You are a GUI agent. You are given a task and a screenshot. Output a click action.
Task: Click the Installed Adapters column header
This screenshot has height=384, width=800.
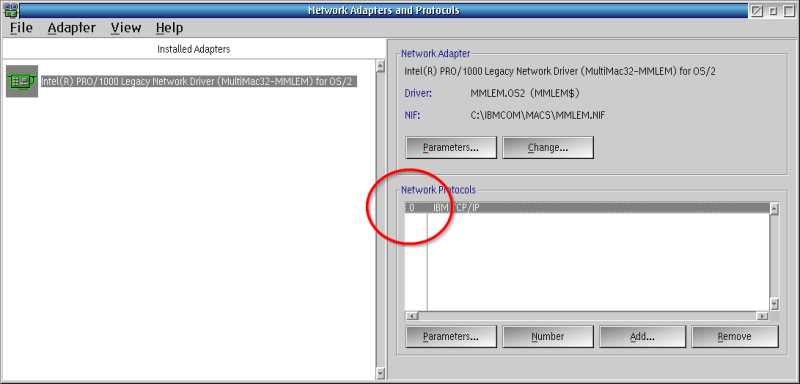tap(193, 49)
